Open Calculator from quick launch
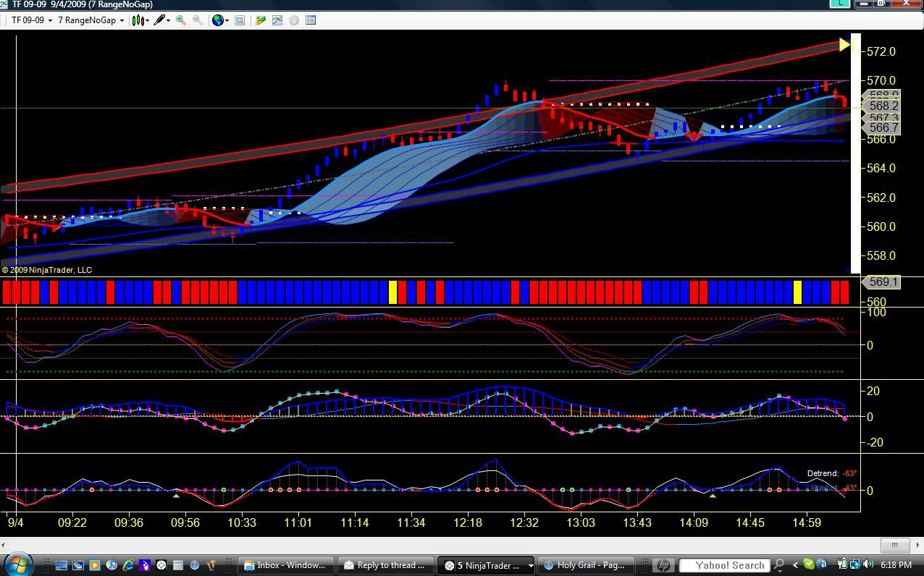The height and width of the screenshot is (576, 924). [x=177, y=565]
